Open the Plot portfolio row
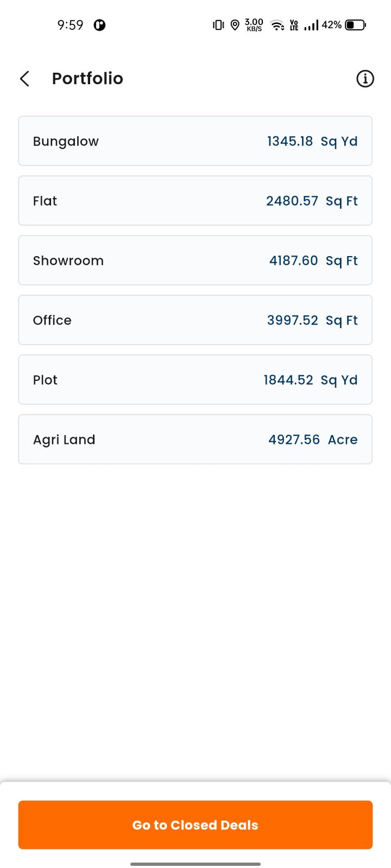Image resolution: width=391 pixels, height=868 pixels. tap(195, 380)
